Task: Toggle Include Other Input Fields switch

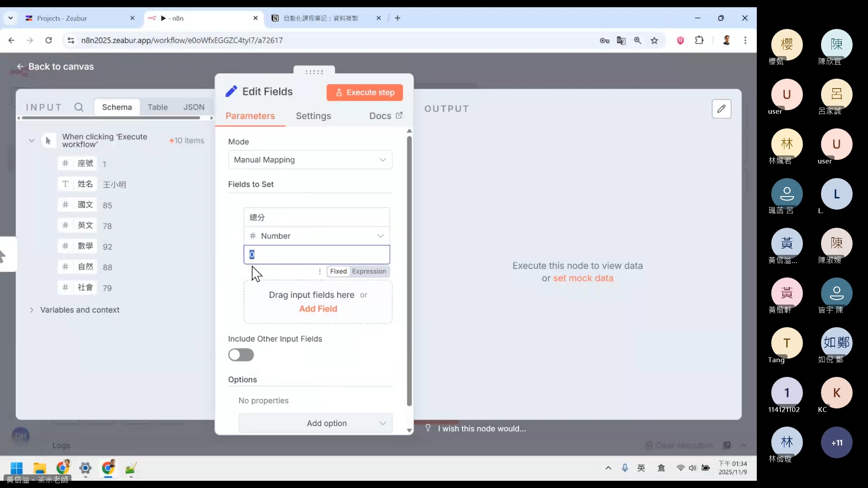Action: point(241,355)
